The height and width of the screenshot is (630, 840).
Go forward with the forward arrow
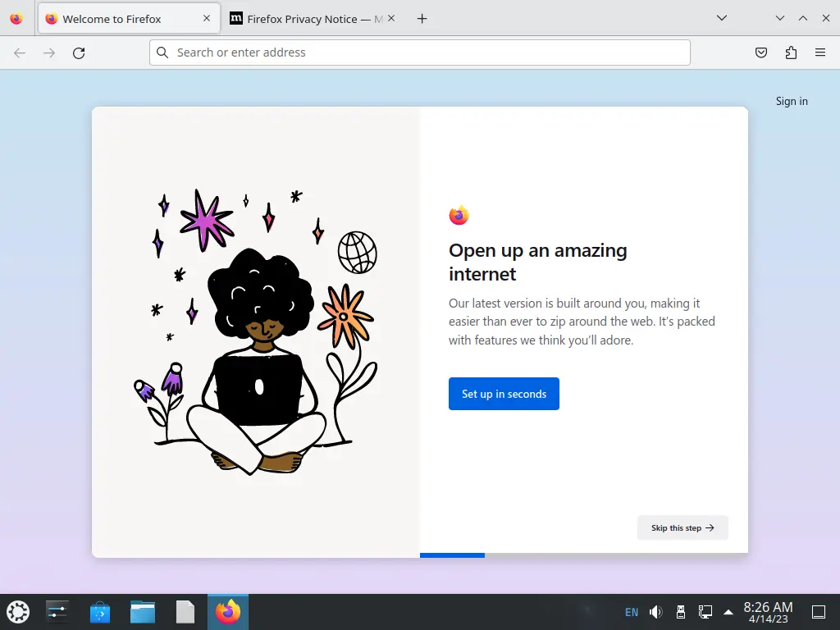click(49, 52)
